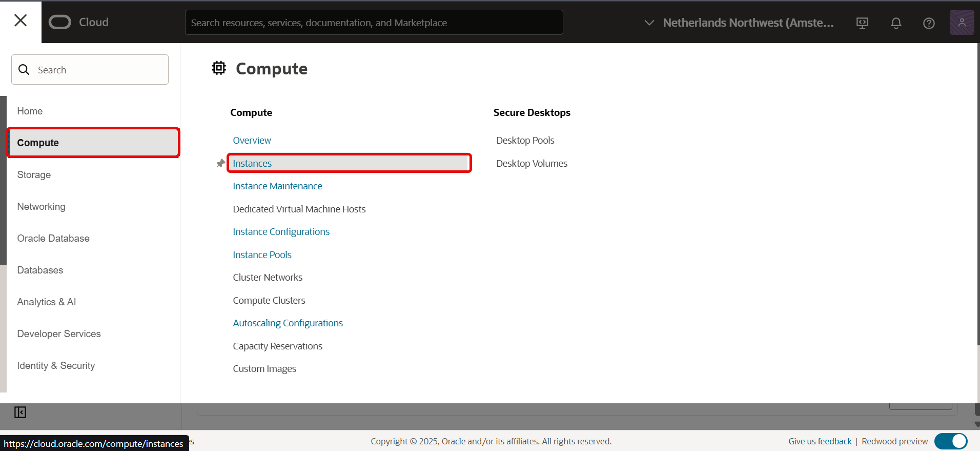Image resolution: width=980 pixels, height=451 pixels.
Task: Open the Identity & Security category
Action: point(56,365)
